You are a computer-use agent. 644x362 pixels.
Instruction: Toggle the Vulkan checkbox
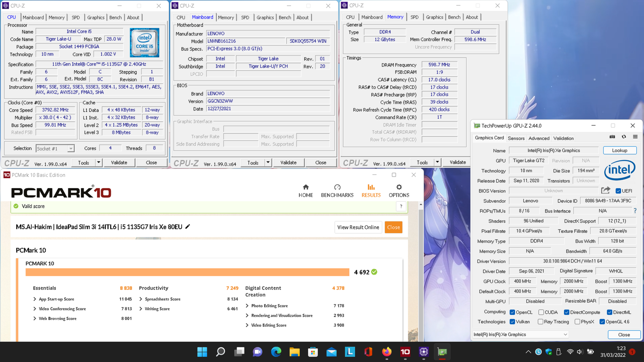tap(512, 321)
